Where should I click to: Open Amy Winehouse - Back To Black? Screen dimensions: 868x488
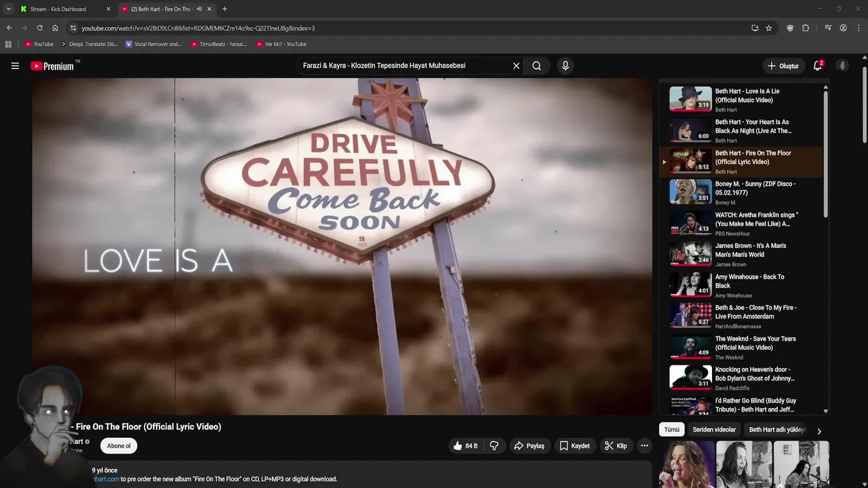[741, 285]
